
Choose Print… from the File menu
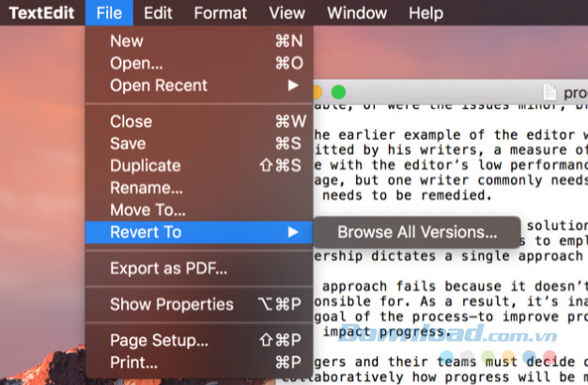[x=199, y=362]
